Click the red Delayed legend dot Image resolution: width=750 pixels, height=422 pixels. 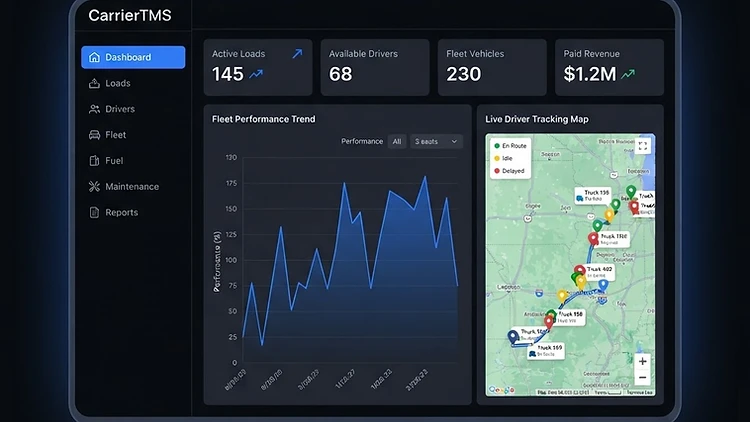coord(497,170)
